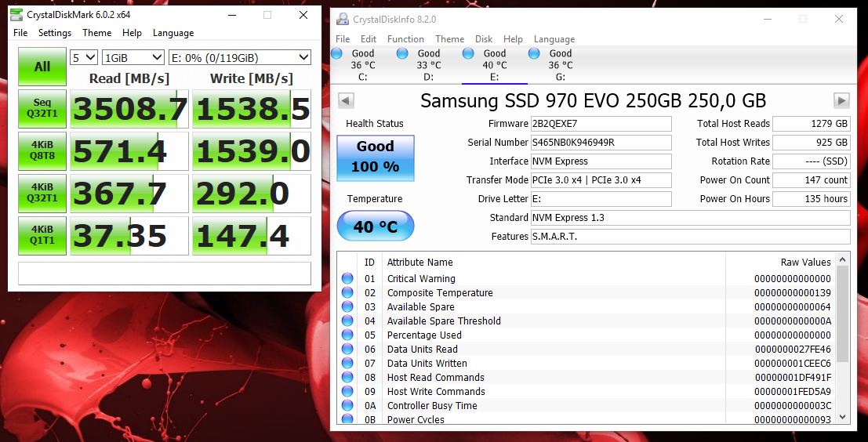
Task: Open the Disk menu in CrystalDiskInfo
Action: (484, 39)
